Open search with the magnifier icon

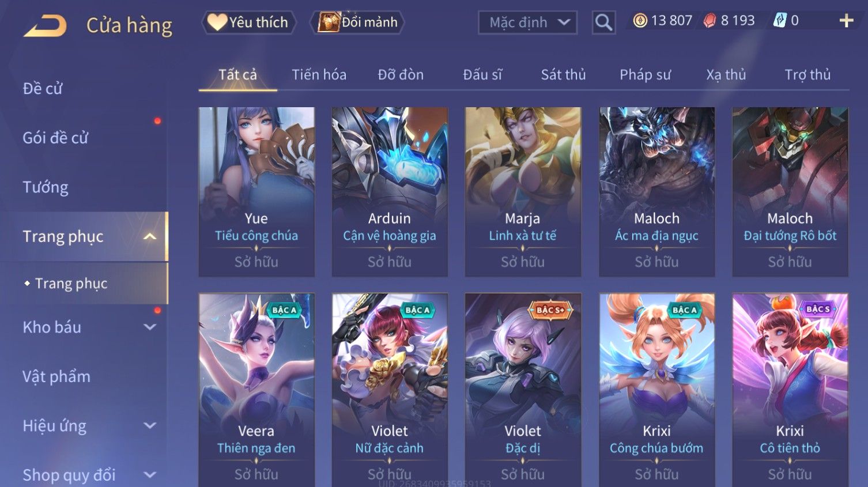pyautogui.click(x=603, y=22)
